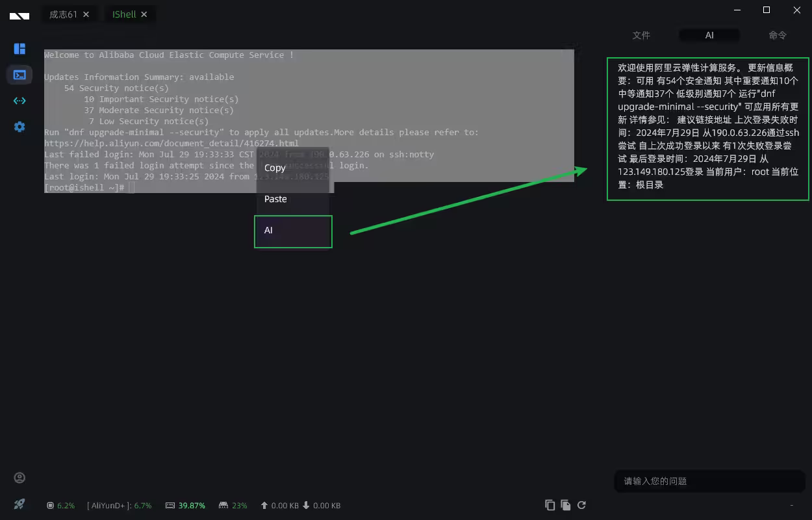Click the download arrow icon in status bar
This screenshot has height=520, width=812.
point(306,505)
